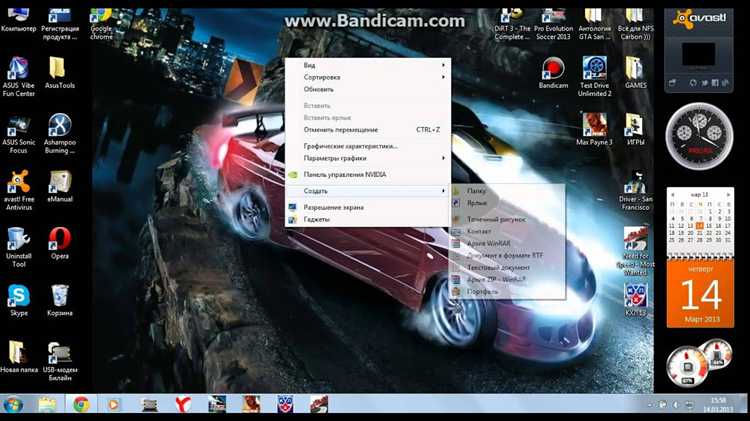This screenshot has width=750, height=421.
Task: Create Портфель from submenu
Action: [x=507, y=291]
